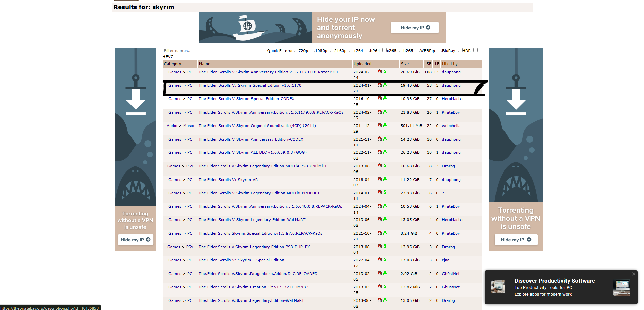Click green skull icon for Anniversary Edition Razor1911

(x=385, y=72)
